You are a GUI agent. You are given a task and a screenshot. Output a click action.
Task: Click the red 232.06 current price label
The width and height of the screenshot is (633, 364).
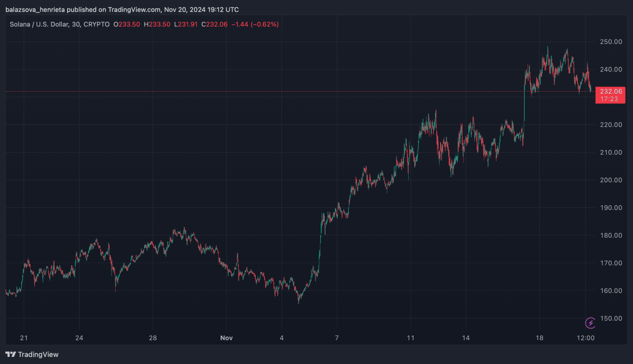(x=611, y=91)
